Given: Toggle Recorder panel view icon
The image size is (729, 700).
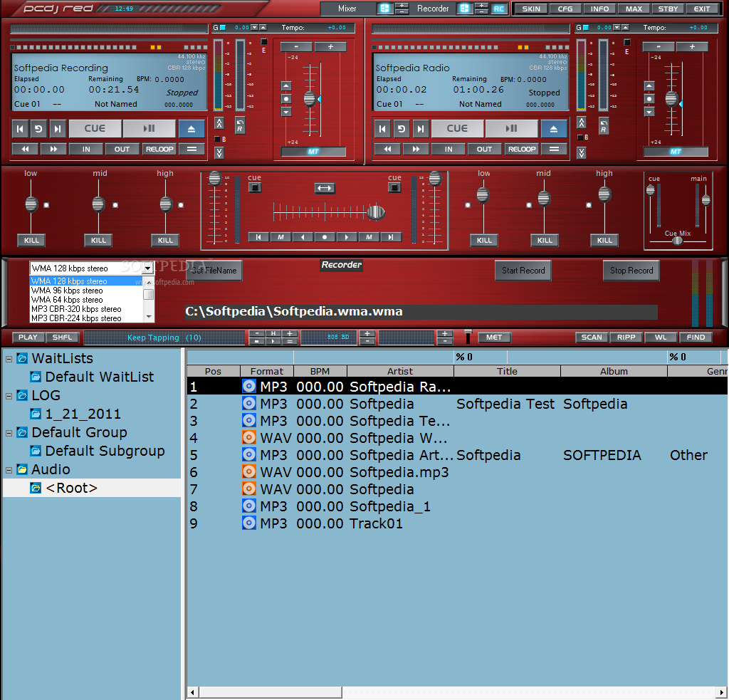Looking at the screenshot, I should tap(464, 9).
